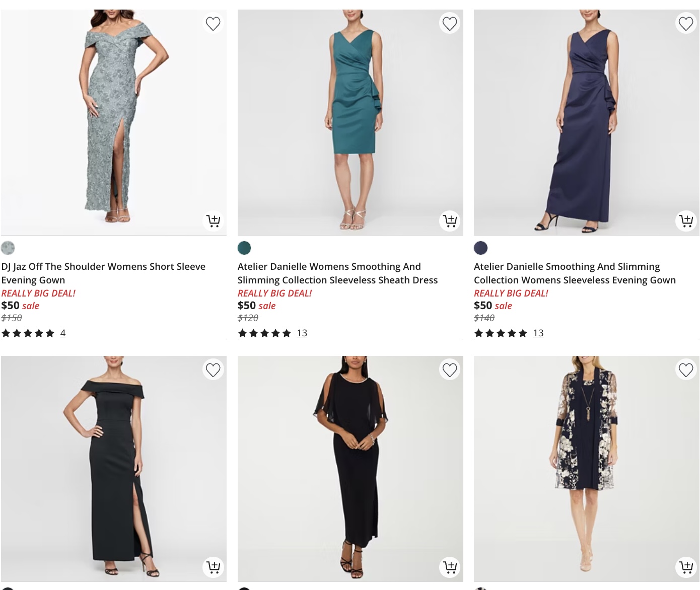
Task: Favorite the teal sleeveless sheath dress
Action: [450, 23]
